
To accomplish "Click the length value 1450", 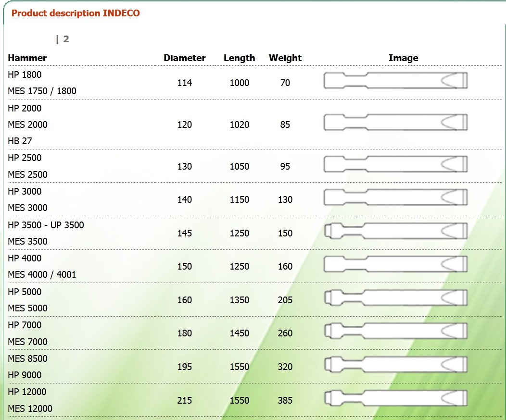I will coord(240,333).
